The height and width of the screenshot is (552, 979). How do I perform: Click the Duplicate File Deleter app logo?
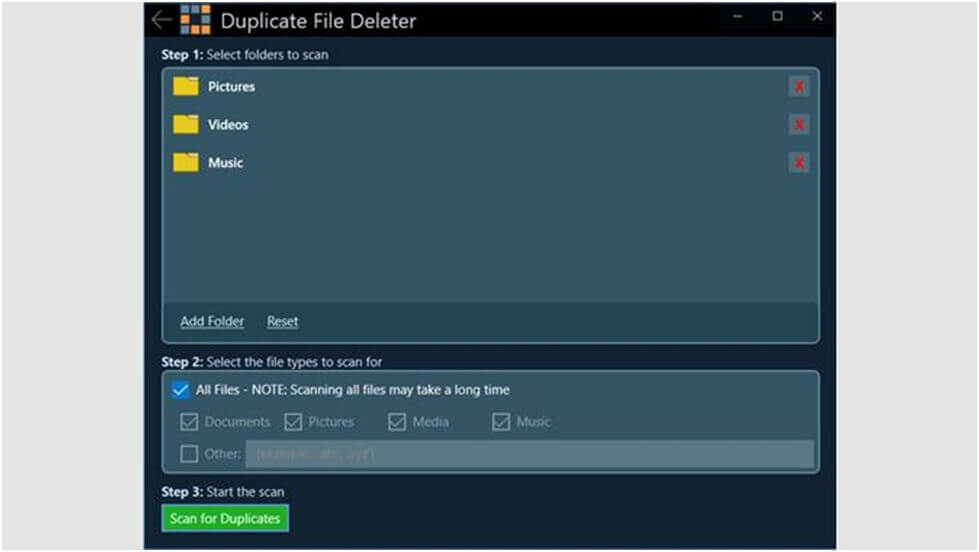point(195,20)
